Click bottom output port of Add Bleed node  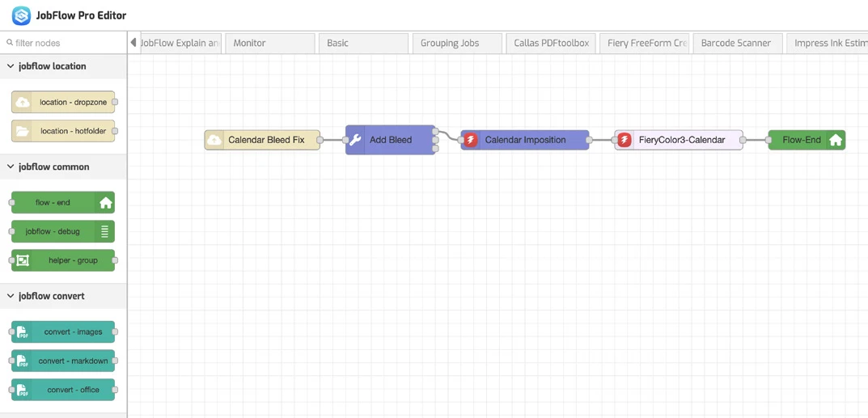click(x=436, y=149)
